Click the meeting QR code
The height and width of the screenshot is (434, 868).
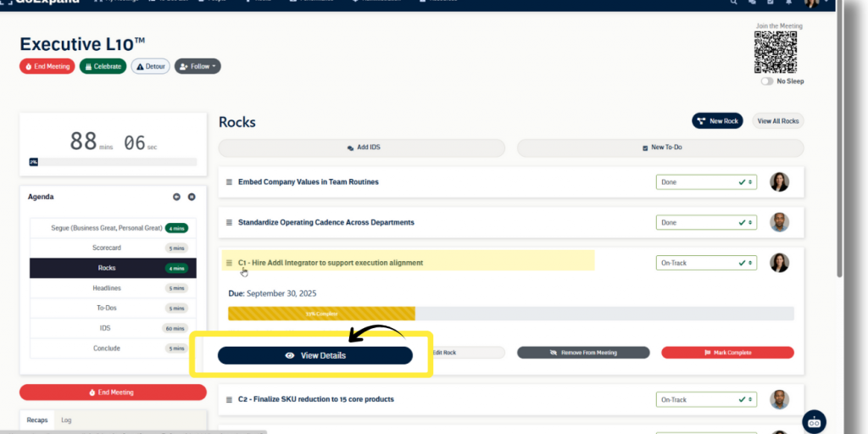pyautogui.click(x=776, y=53)
